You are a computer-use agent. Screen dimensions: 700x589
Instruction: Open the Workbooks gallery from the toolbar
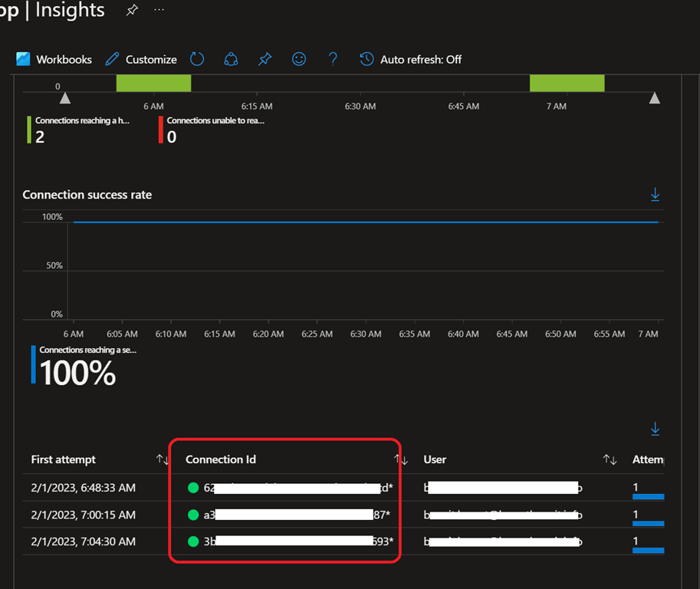pyautogui.click(x=54, y=59)
